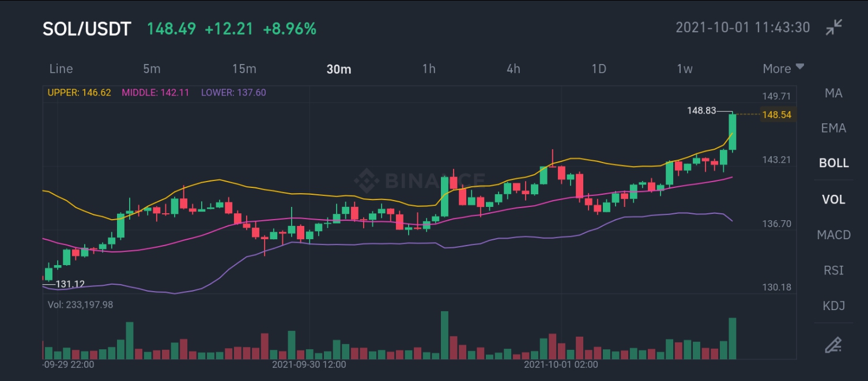Open the drawing tools pencil icon
Image resolution: width=868 pixels, height=381 pixels.
point(833,345)
